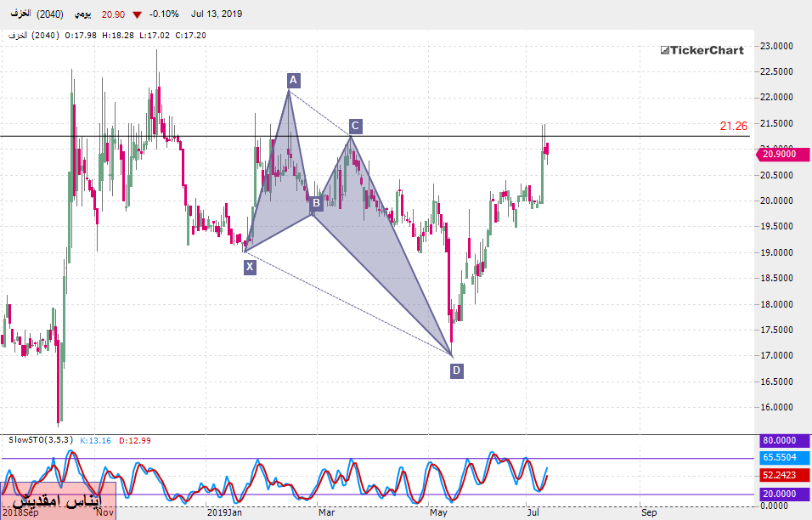Click the 65.5504 stochastic value tag
The width and height of the screenshot is (812, 520).
(778, 457)
